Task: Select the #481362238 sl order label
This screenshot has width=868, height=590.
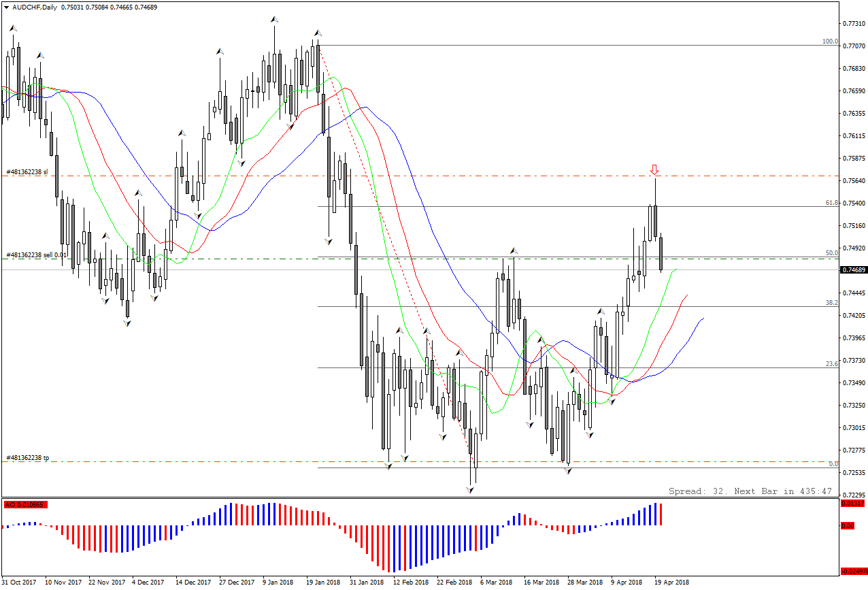Action: (27, 172)
